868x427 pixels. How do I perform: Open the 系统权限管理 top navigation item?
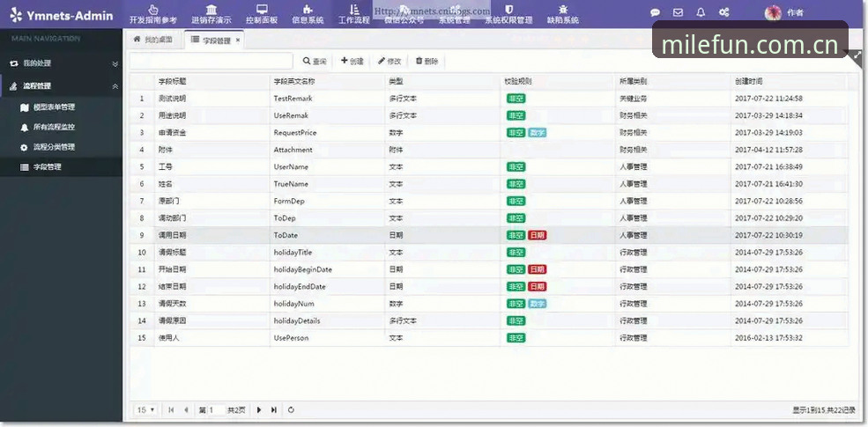click(508, 14)
